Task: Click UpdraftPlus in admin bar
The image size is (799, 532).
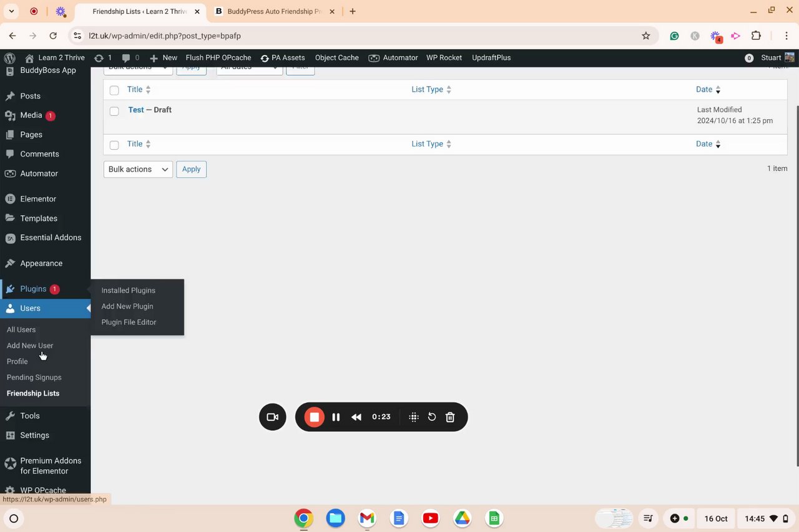Action: [x=491, y=57]
